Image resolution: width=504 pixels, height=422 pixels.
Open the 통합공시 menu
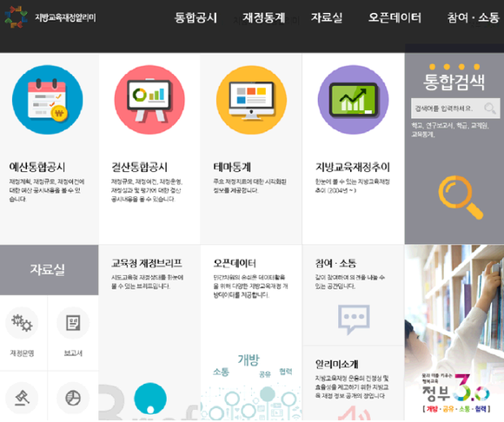click(x=196, y=17)
